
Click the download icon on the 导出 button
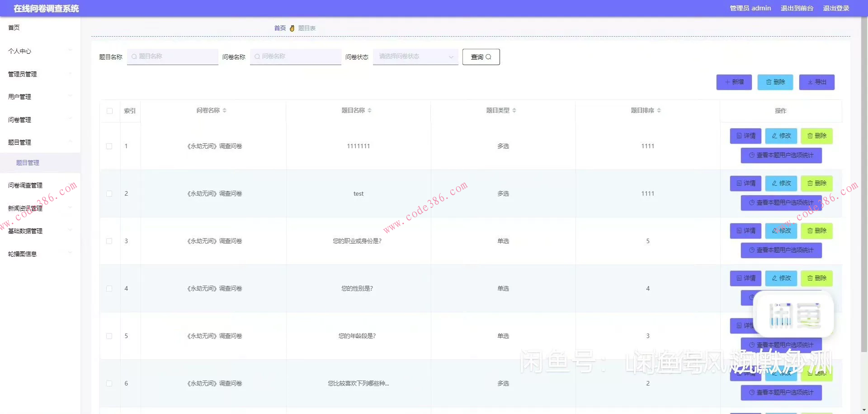click(810, 82)
